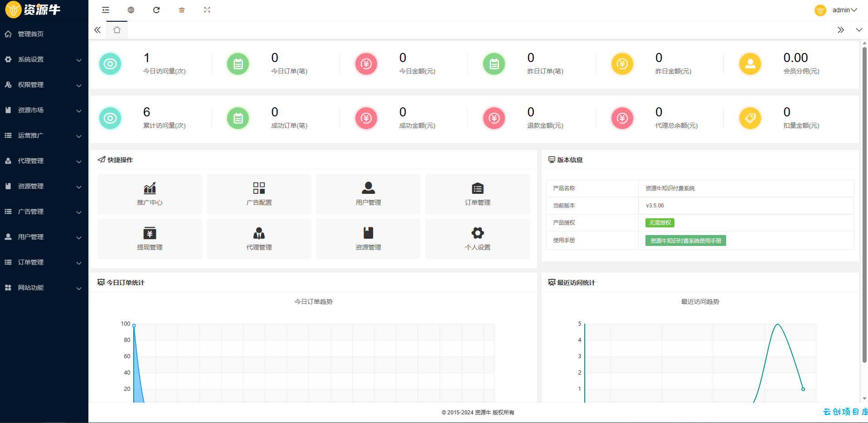868x423 pixels.
Task: Open the tab options dropdown arrow
Action: (859, 30)
